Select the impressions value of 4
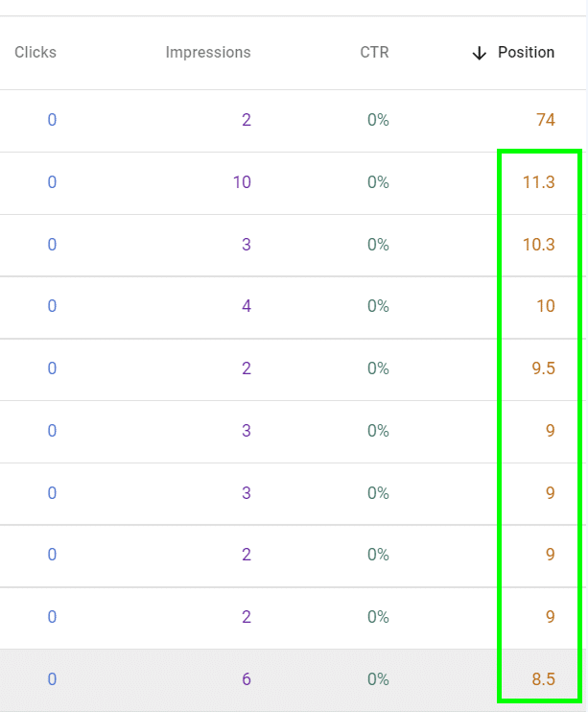This screenshot has width=588, height=712. coord(247,306)
